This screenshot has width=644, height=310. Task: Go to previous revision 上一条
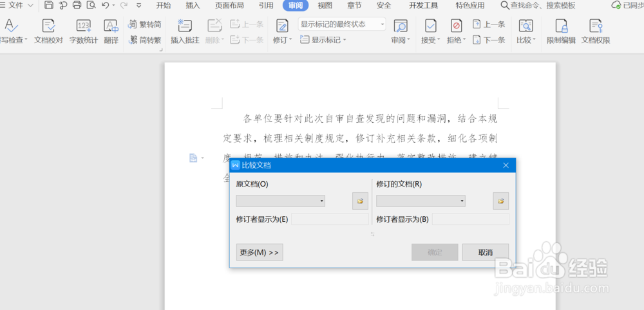[489, 24]
